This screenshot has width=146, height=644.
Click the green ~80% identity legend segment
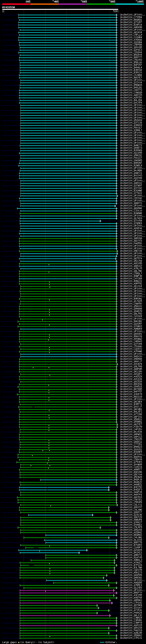point(101,4)
